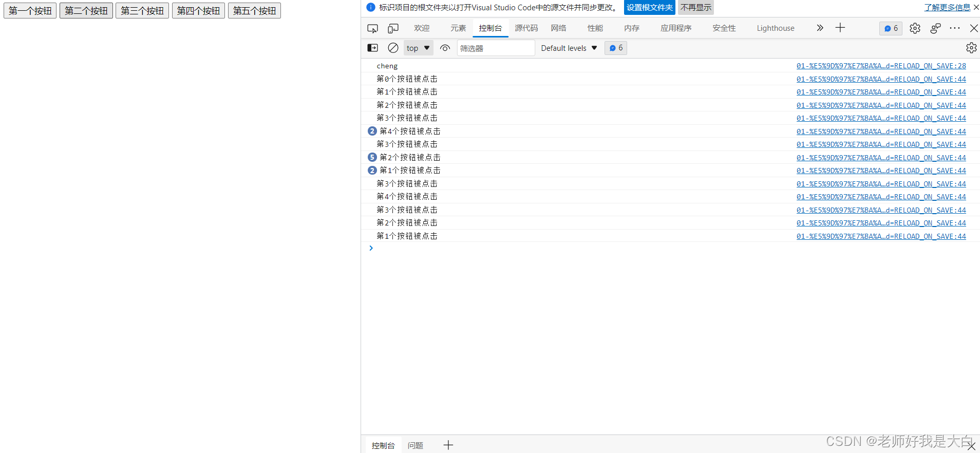980x453 pixels.
Task: Select the 控制台 tab in top bar
Action: (x=491, y=28)
